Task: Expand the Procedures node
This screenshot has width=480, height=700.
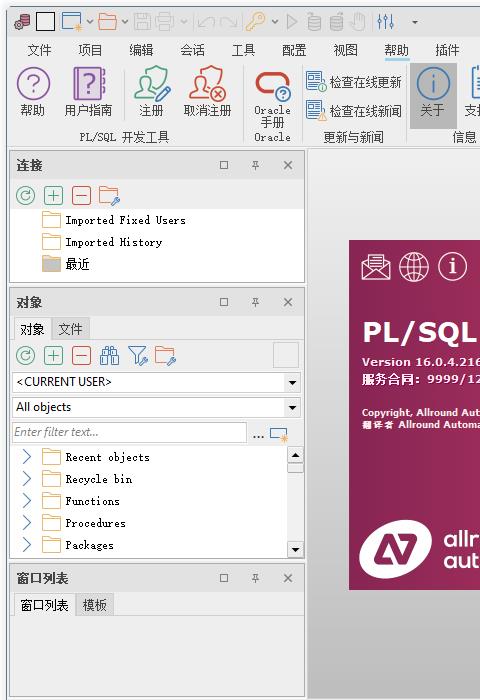Action: [27, 523]
